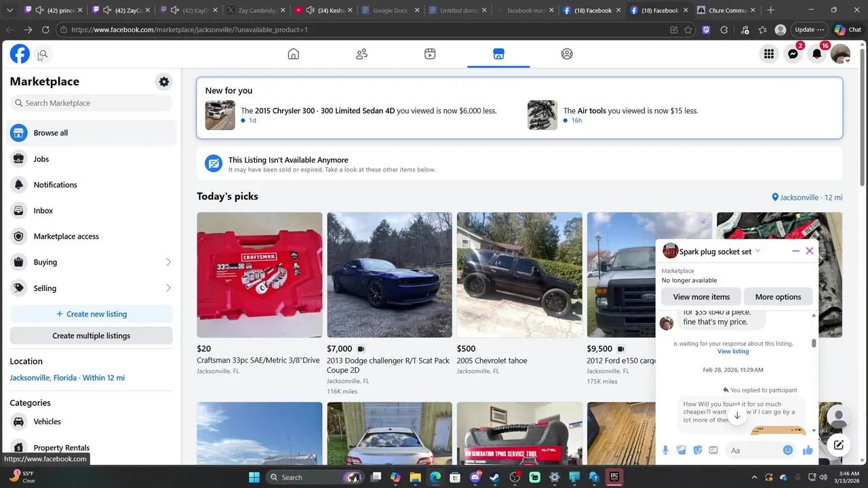Open Spark plug socket set chat options dropdown
This screenshot has width=868, height=488.
click(757, 251)
